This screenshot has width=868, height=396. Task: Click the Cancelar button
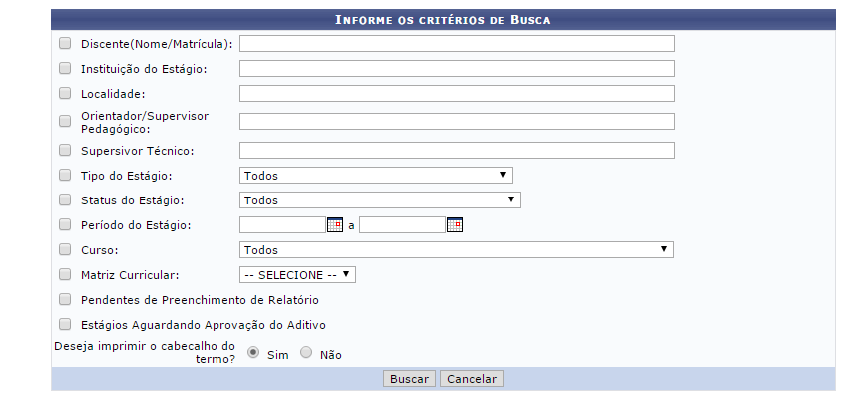click(472, 379)
